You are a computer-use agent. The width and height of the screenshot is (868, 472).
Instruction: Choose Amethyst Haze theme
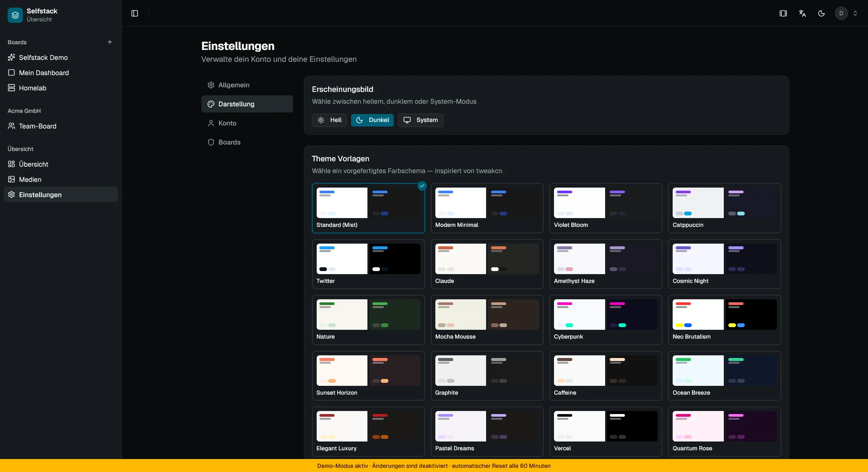tap(606, 264)
